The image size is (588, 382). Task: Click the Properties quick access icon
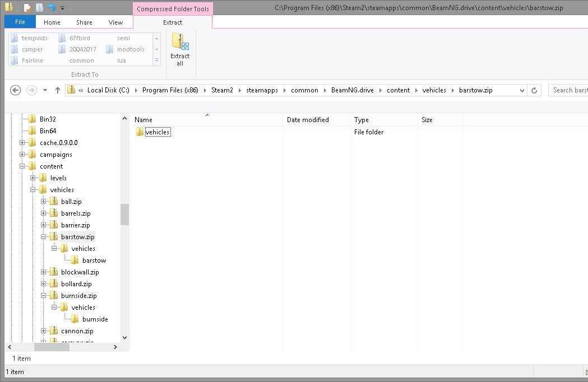(x=27, y=7)
